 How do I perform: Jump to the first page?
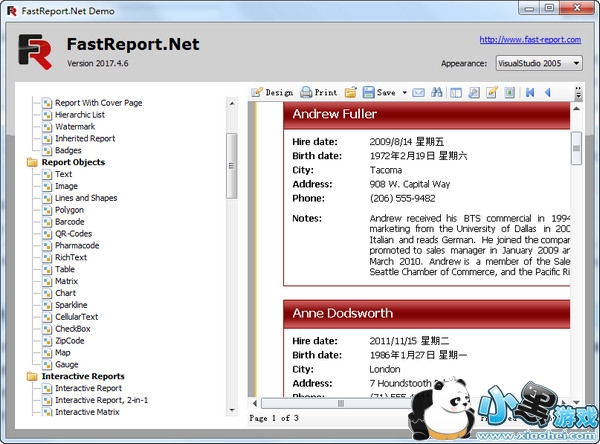coord(530,93)
